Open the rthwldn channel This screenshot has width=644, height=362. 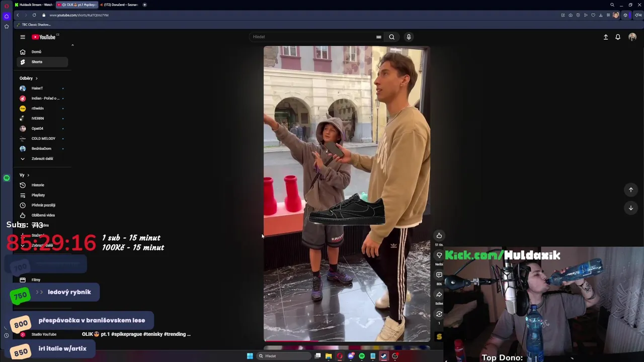click(x=42, y=109)
